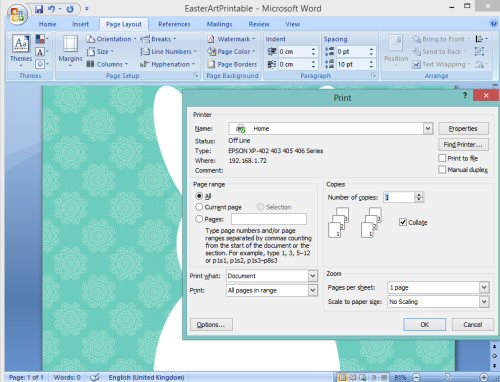Open Text Wrapping options
The width and height of the screenshot is (500, 382).
click(x=441, y=64)
